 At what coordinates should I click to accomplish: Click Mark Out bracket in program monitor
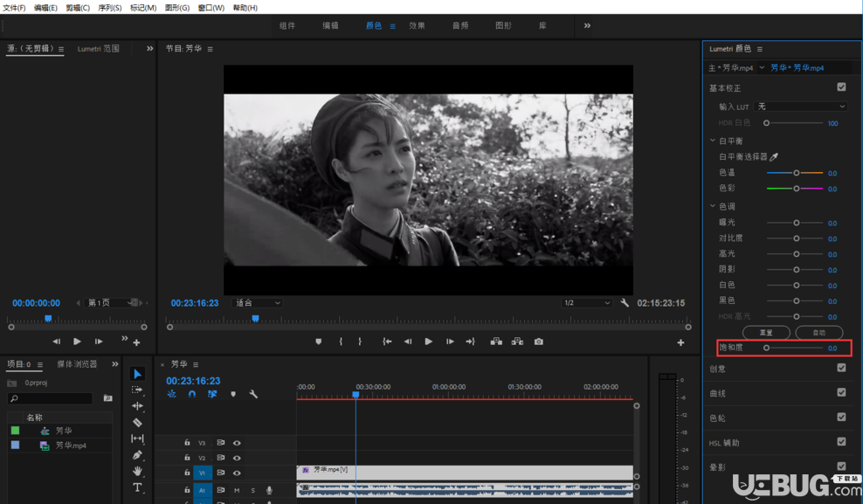click(360, 342)
